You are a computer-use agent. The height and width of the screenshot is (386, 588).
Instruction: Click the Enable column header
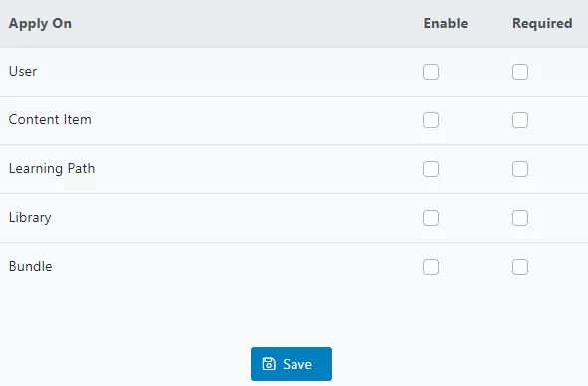click(x=446, y=23)
